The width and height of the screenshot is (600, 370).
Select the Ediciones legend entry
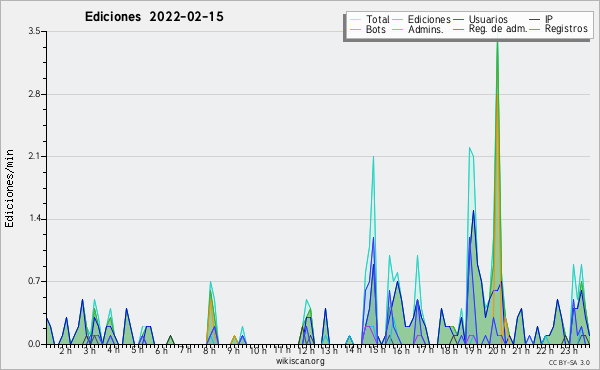point(429,19)
